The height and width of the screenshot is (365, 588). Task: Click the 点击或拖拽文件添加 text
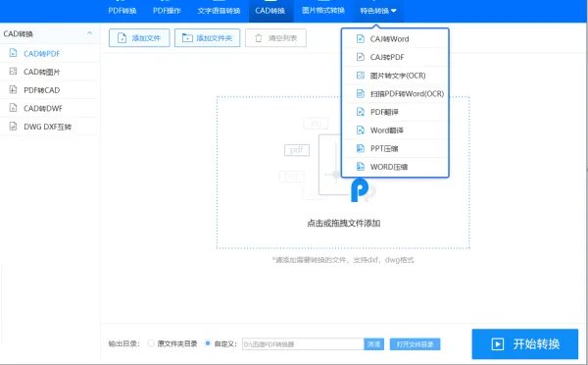(344, 223)
